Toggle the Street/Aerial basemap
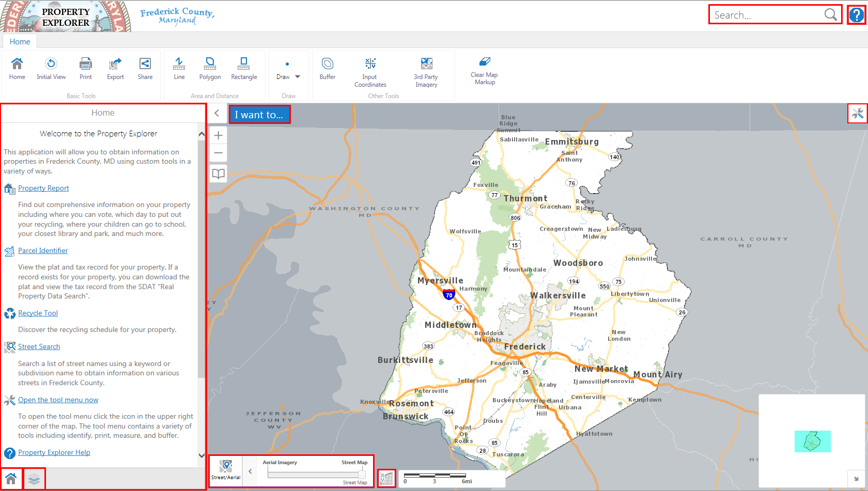 pyautogui.click(x=226, y=470)
